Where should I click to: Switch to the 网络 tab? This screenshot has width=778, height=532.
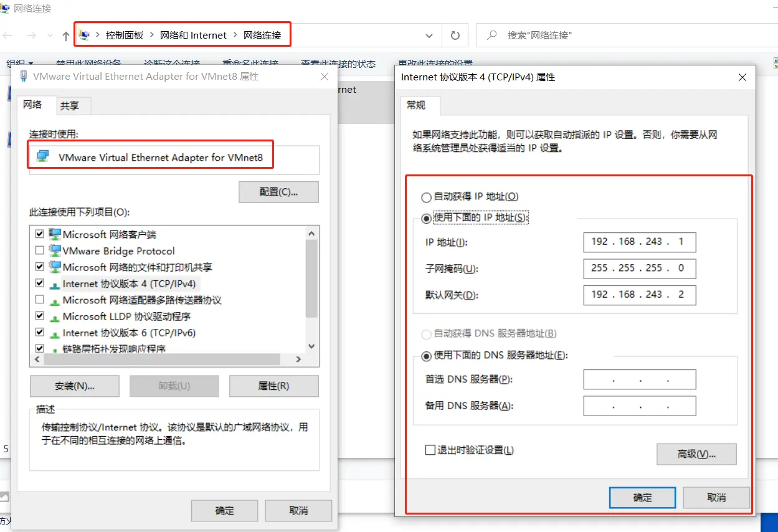click(33, 105)
